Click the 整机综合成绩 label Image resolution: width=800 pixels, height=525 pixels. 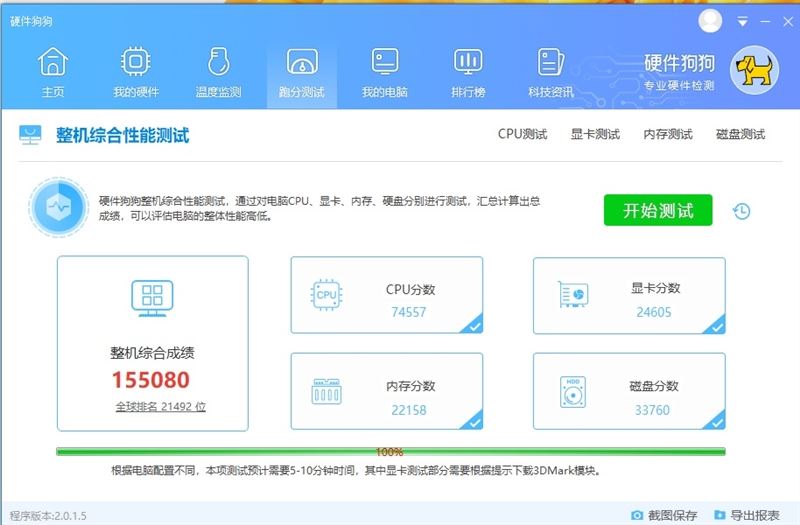tap(152, 353)
